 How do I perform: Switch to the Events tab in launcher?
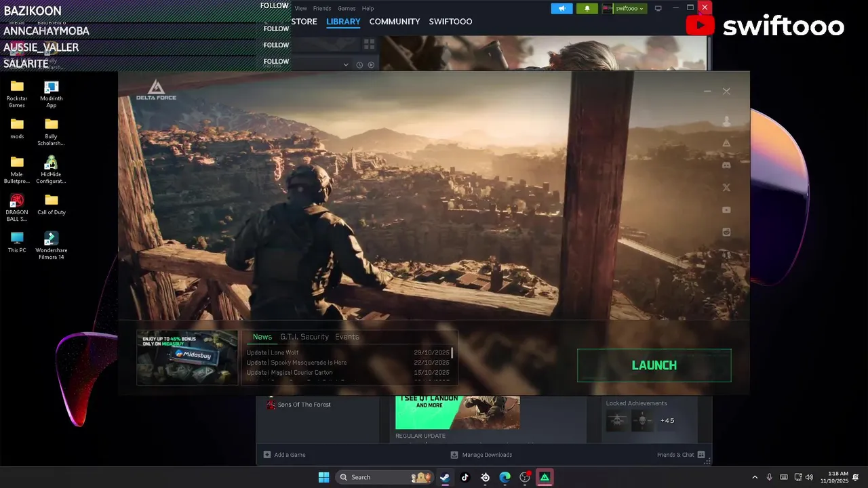[347, 337]
